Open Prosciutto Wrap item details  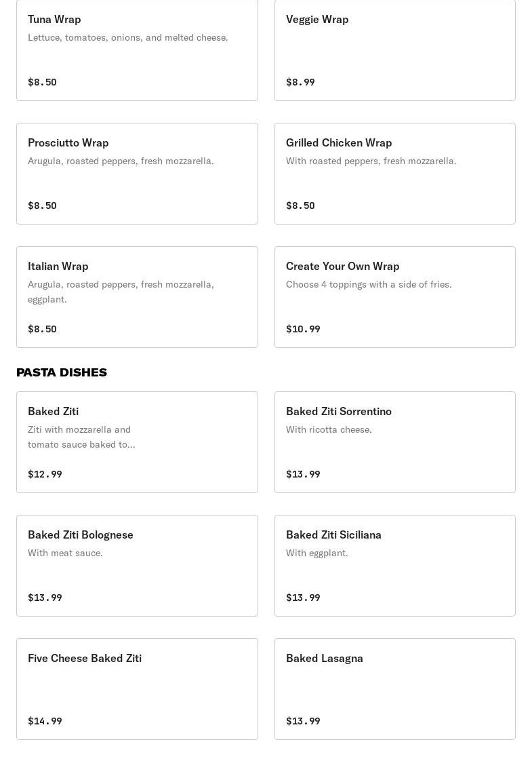click(137, 173)
